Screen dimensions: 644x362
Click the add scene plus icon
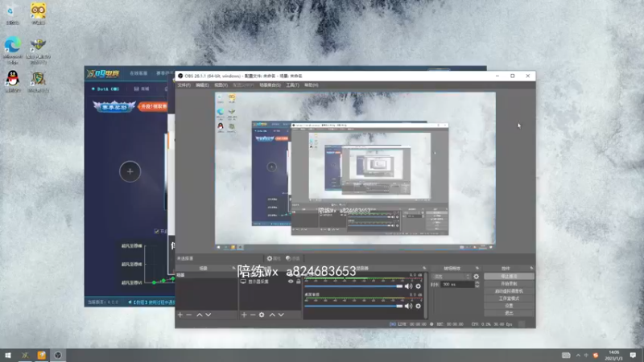coord(180,315)
